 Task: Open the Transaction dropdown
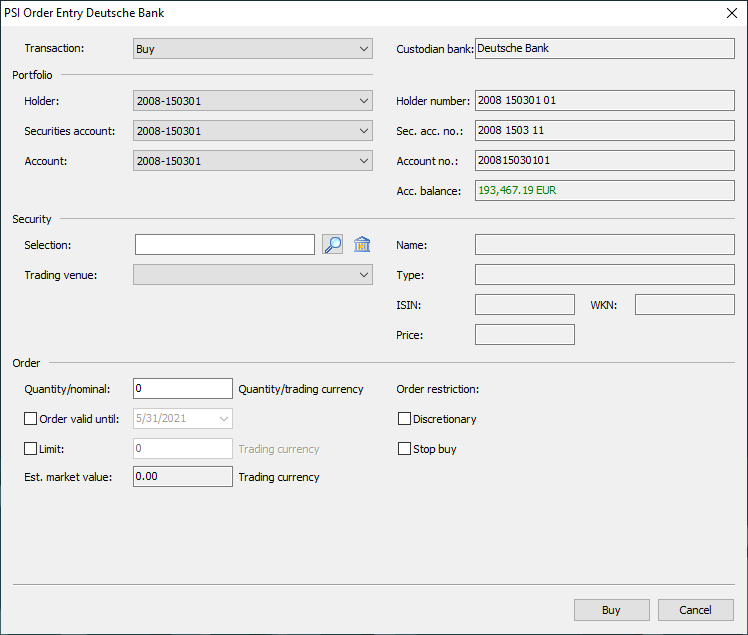[252, 49]
